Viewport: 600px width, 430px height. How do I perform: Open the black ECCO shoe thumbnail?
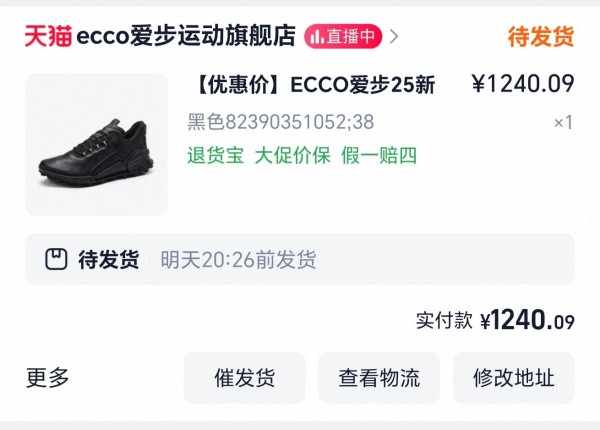(96, 144)
